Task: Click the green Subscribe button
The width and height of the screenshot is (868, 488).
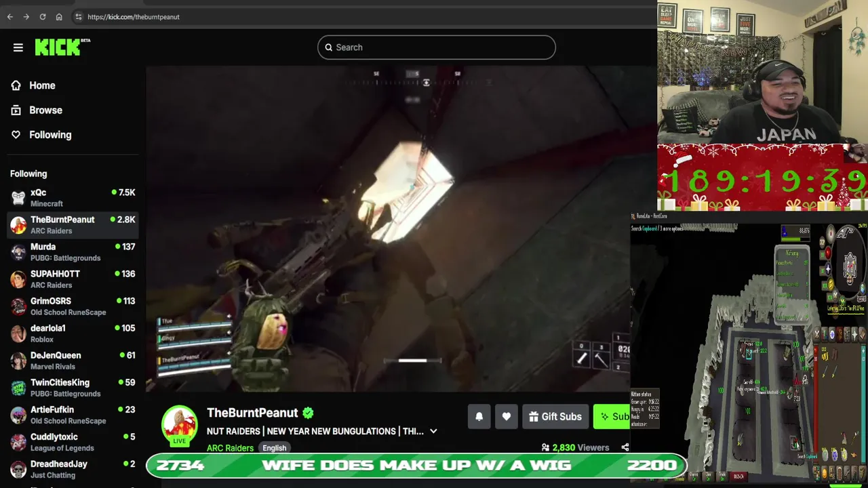Action: pyautogui.click(x=612, y=417)
